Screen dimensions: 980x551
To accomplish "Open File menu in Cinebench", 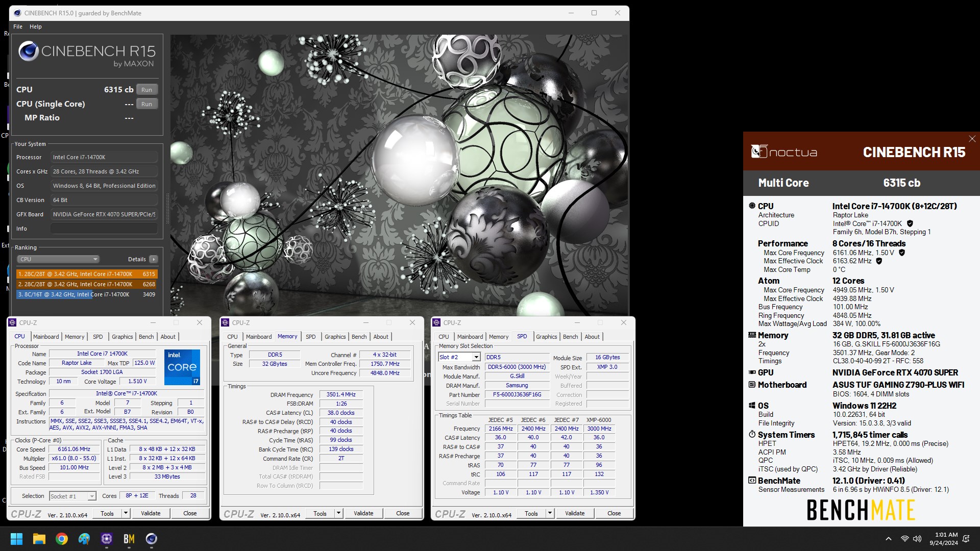I will [x=18, y=27].
